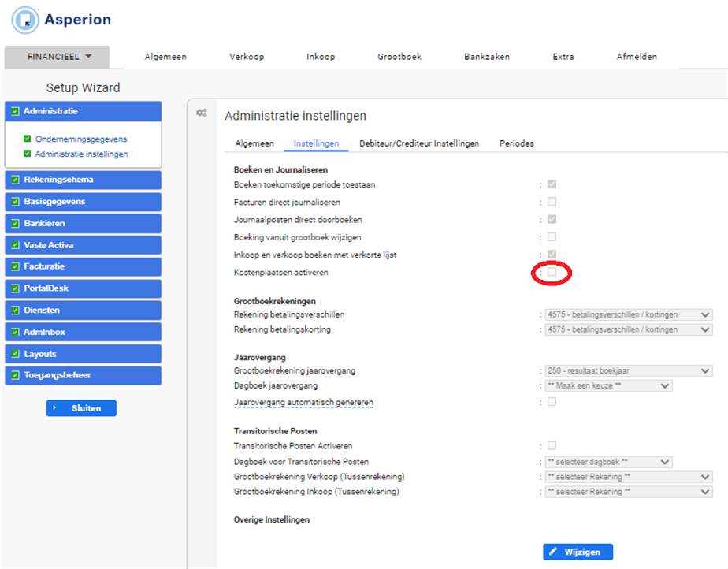Expand the Rekeningschema wizard section

tap(83, 180)
